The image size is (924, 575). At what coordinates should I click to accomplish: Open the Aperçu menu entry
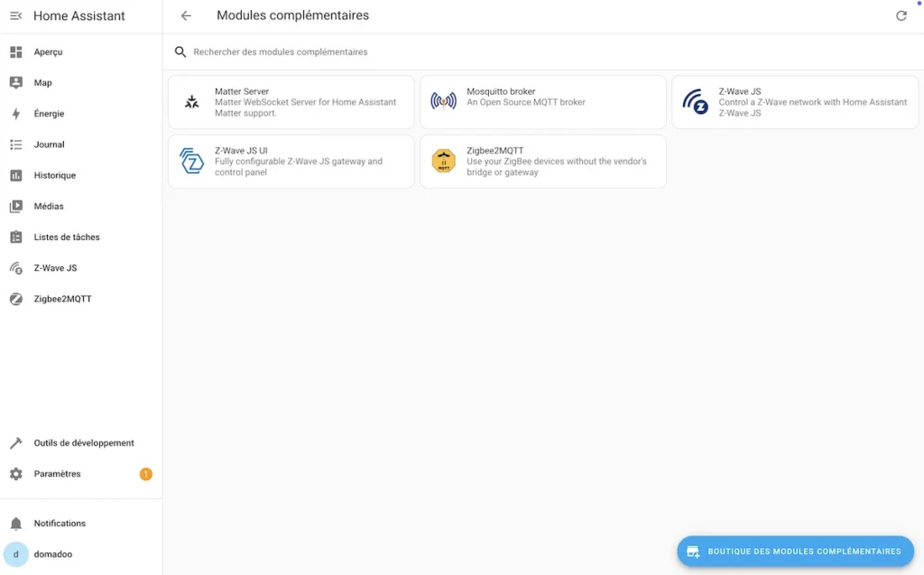coord(49,51)
